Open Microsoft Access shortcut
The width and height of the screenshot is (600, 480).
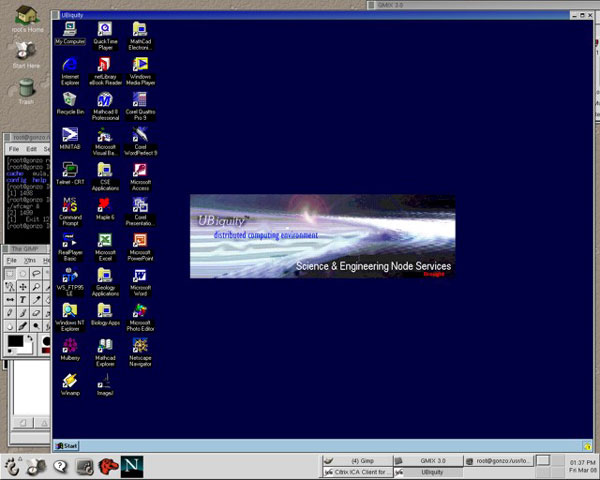coord(140,176)
